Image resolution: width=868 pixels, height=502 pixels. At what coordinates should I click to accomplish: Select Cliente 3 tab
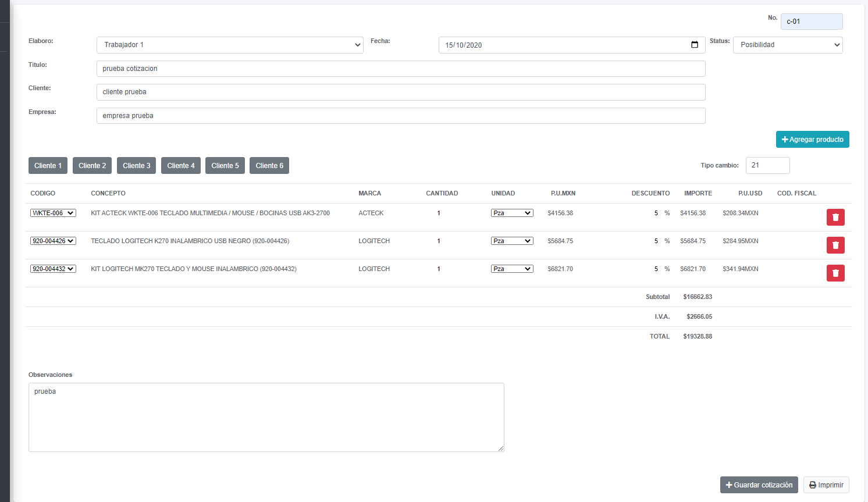click(x=136, y=165)
